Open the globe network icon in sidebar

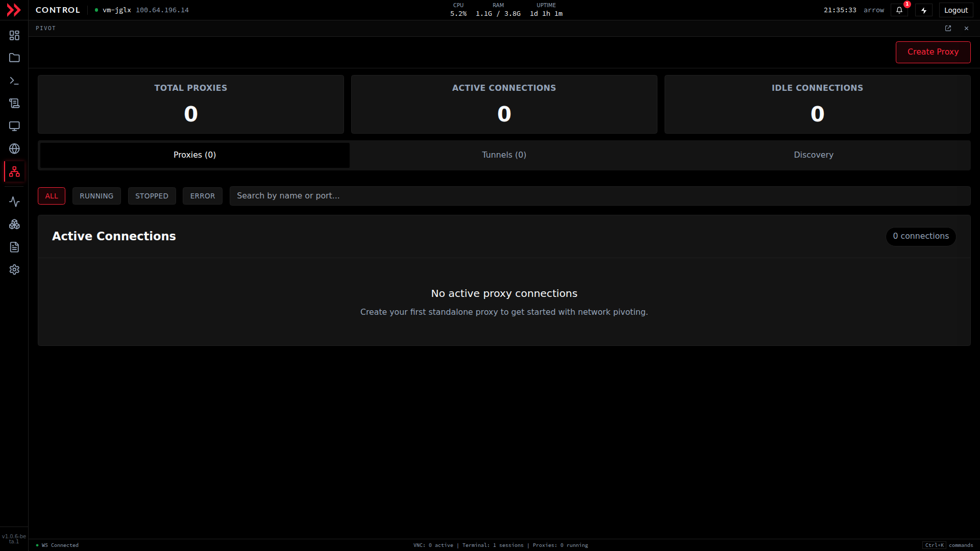tap(14, 148)
